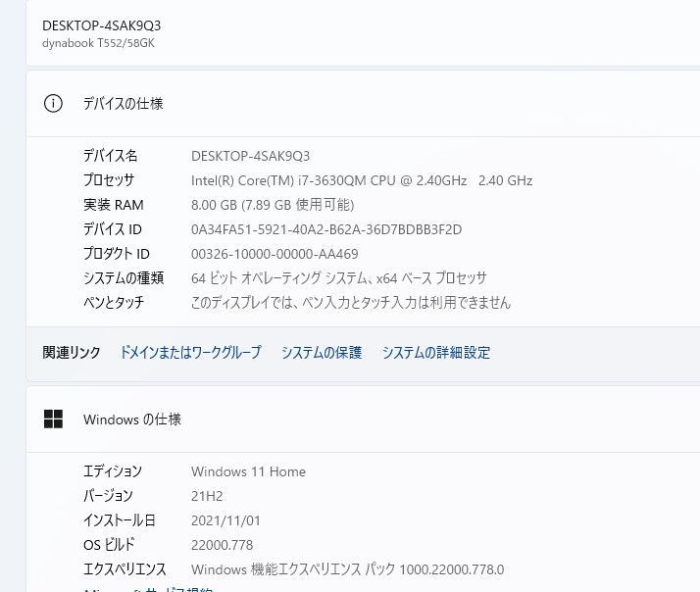Click the プロダクト ID label
Screen dimensions: 700x592
coord(116,254)
